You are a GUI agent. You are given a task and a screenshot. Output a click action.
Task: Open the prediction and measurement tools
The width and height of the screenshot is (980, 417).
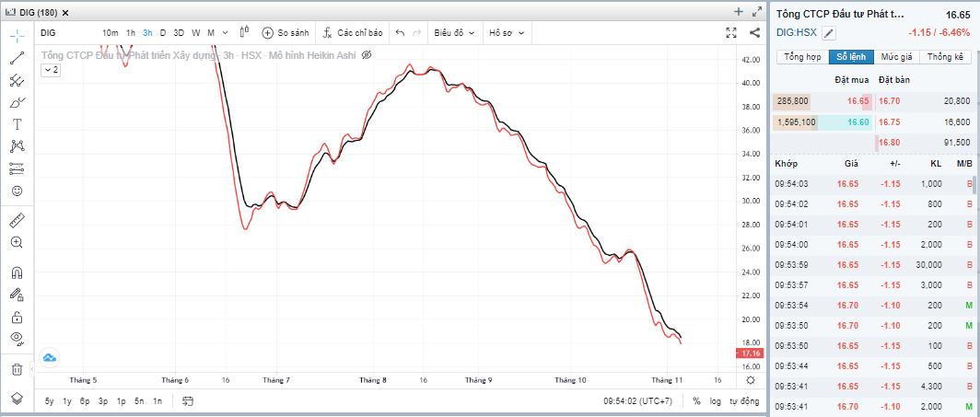coord(17,168)
